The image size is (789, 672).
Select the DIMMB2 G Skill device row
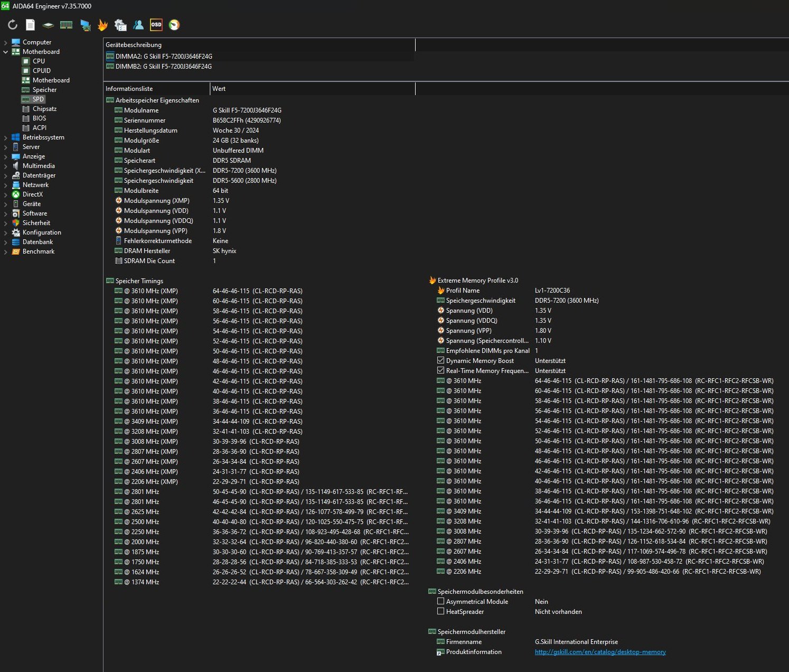pos(164,67)
